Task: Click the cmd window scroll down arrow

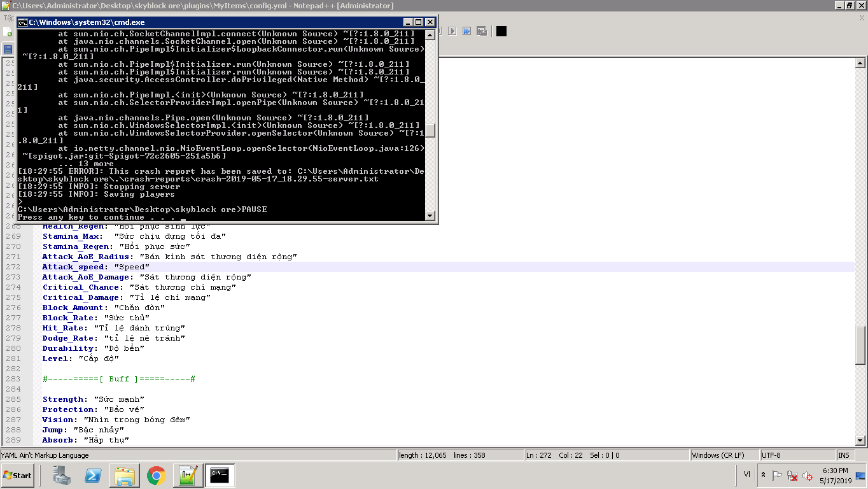Action: pyautogui.click(x=430, y=216)
